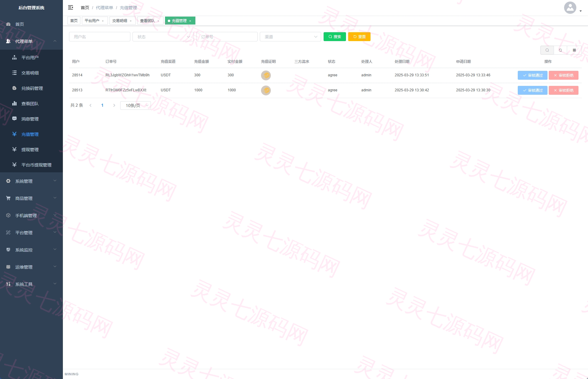
Task: Expand the 商品管理 sidebar group
Action: click(x=31, y=198)
